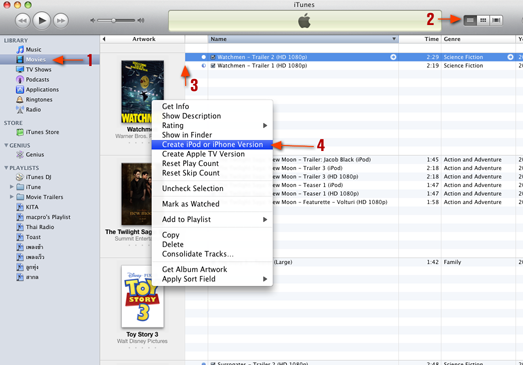Choose Get Info from context menu

pyautogui.click(x=212, y=106)
